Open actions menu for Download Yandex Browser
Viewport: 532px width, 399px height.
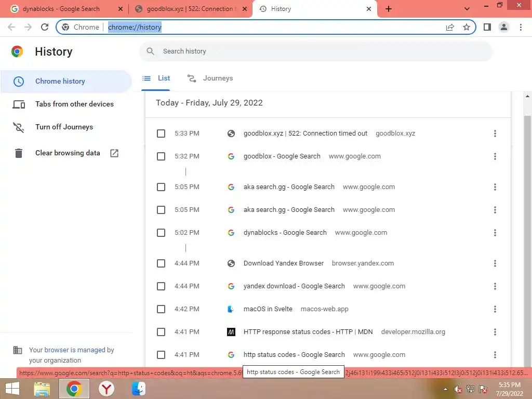pyautogui.click(x=495, y=263)
